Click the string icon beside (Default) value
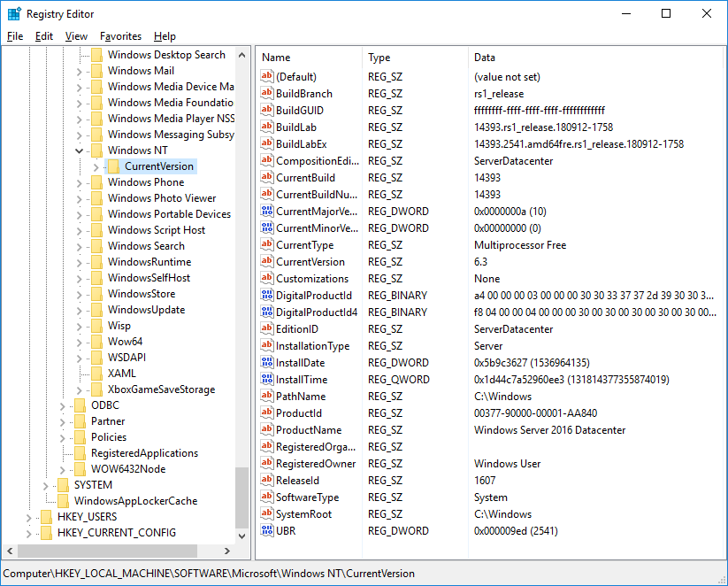This screenshot has height=586, width=728. pyautogui.click(x=267, y=76)
